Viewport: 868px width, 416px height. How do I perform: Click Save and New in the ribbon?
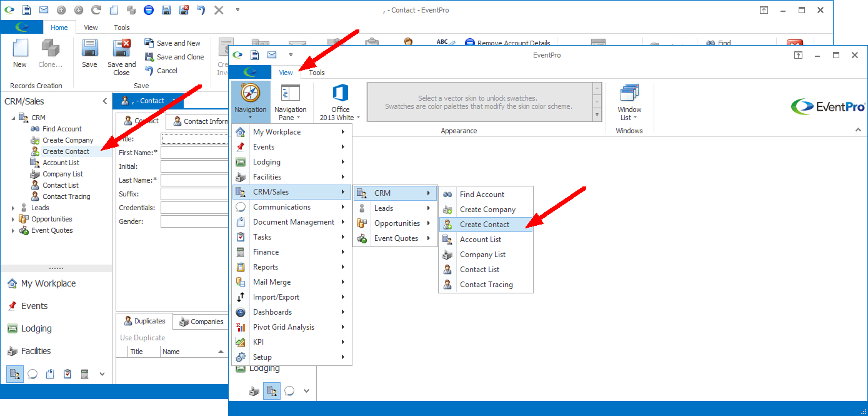pyautogui.click(x=172, y=43)
